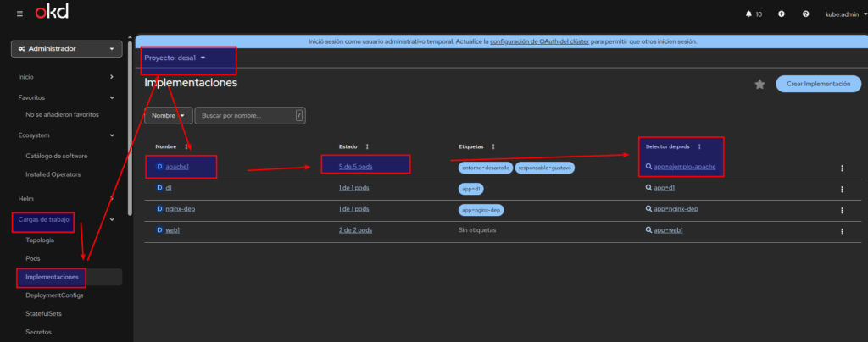Viewport: 868px width, 342px height.
Task: Open the Nombre filter dropdown
Action: (169, 115)
